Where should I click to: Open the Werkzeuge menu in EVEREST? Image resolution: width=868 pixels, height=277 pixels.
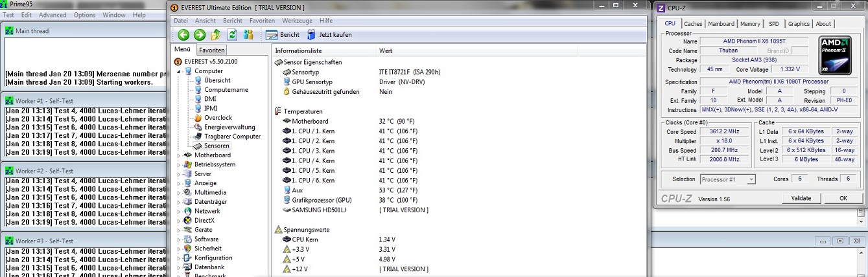click(297, 21)
